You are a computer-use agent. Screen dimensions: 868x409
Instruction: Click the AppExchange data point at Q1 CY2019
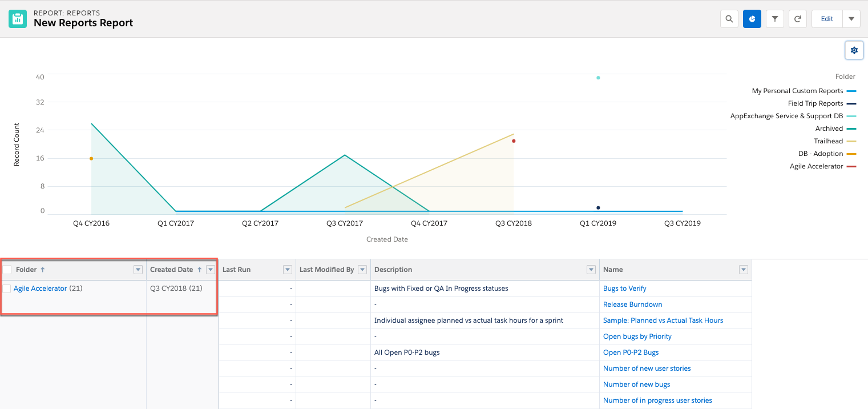click(598, 78)
